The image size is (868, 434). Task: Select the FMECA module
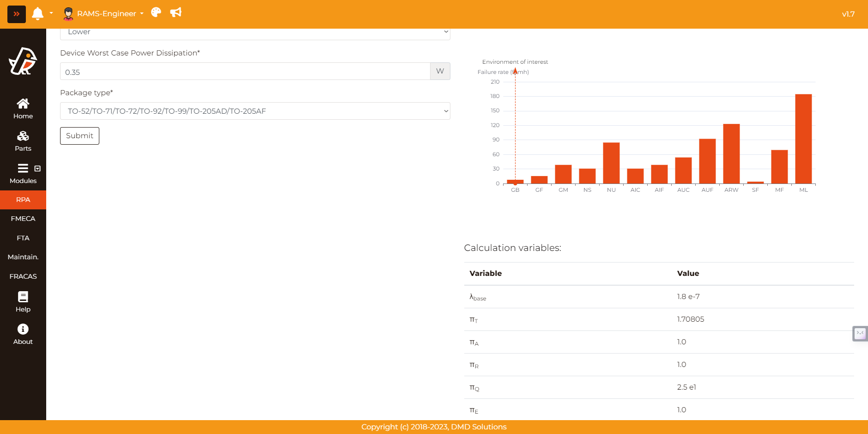(23, 219)
